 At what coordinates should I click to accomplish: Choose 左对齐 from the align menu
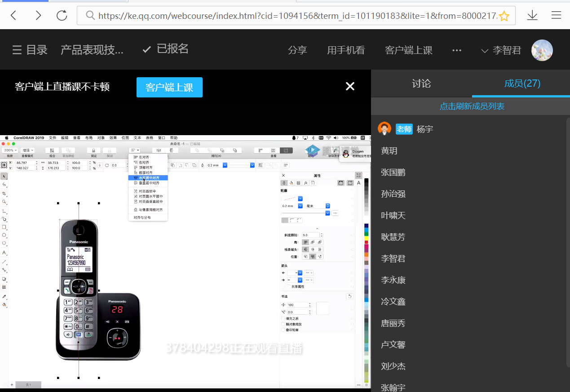148,157
